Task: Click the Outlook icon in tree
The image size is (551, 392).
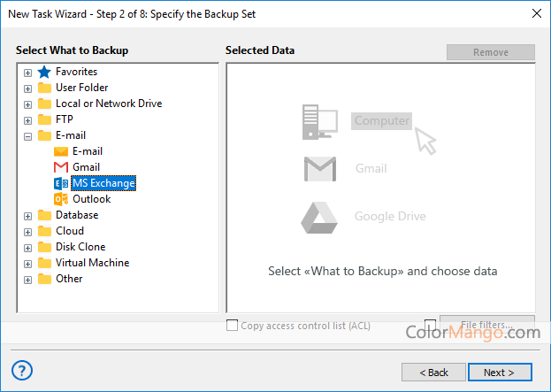Action: click(61, 199)
